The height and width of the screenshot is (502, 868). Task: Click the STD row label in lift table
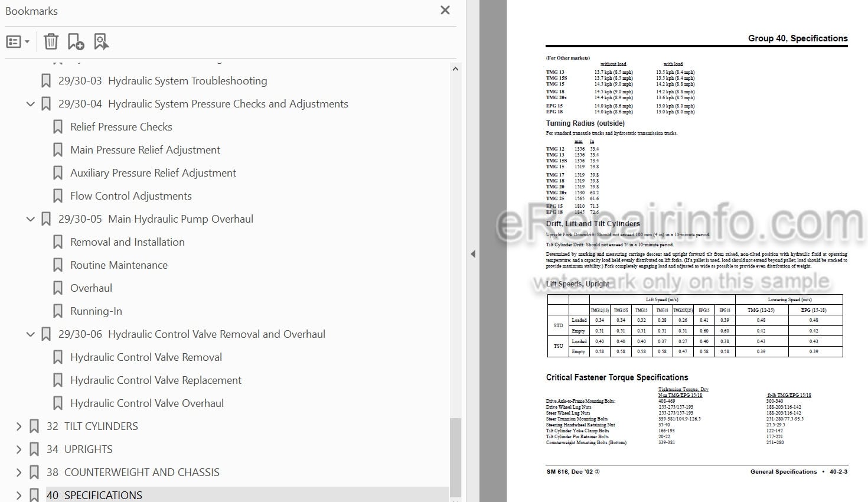[x=558, y=325]
